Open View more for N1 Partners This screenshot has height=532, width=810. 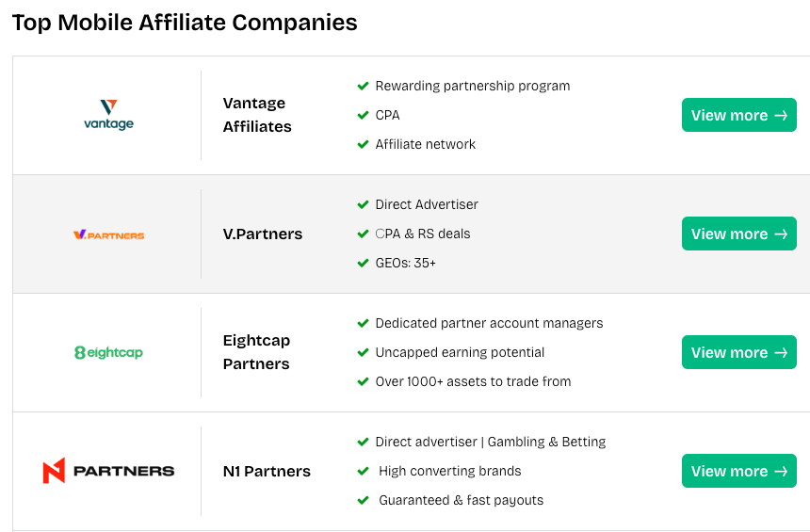click(738, 471)
